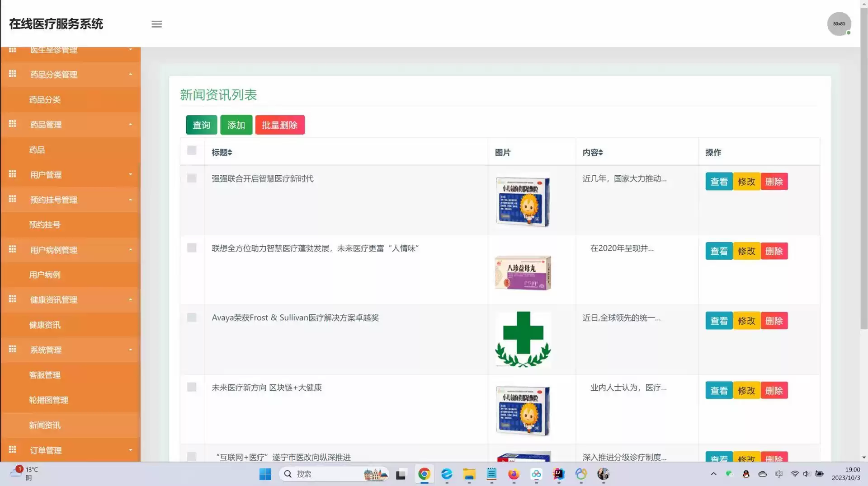Open the user avatar in the header
The height and width of the screenshot is (486, 868).
point(839,24)
